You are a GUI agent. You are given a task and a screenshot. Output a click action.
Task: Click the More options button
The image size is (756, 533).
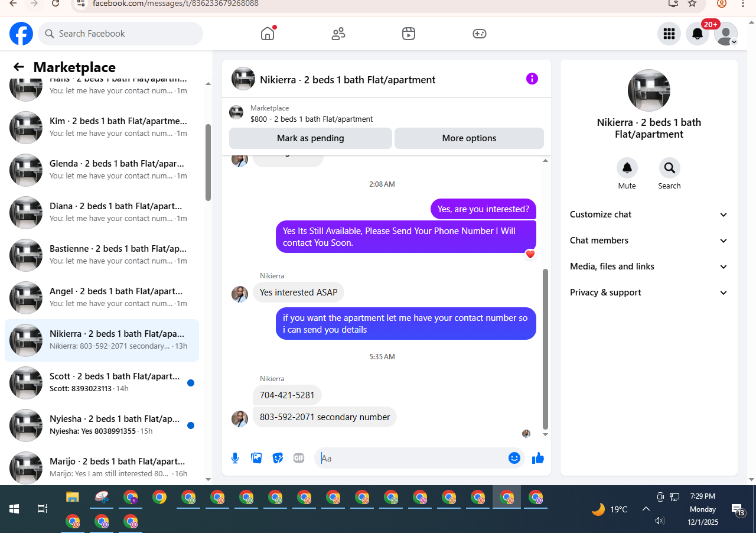(x=469, y=138)
